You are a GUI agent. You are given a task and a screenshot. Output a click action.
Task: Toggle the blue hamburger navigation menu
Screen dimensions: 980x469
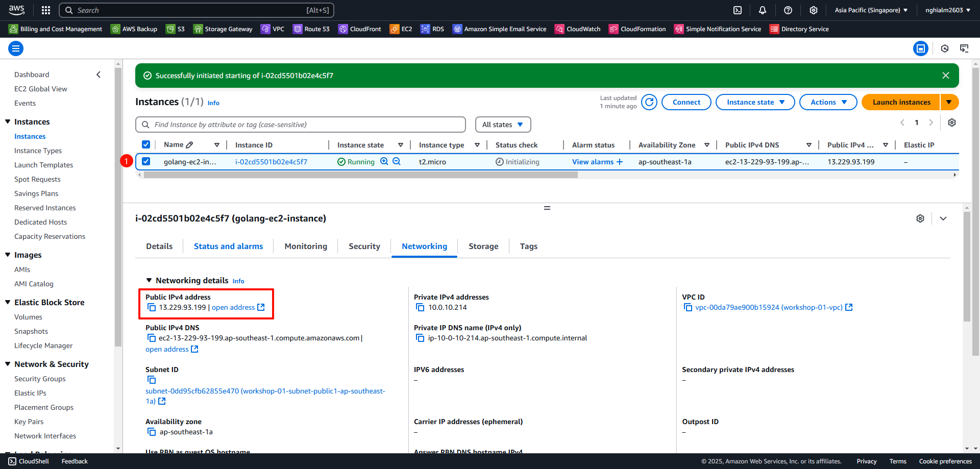[x=16, y=48]
